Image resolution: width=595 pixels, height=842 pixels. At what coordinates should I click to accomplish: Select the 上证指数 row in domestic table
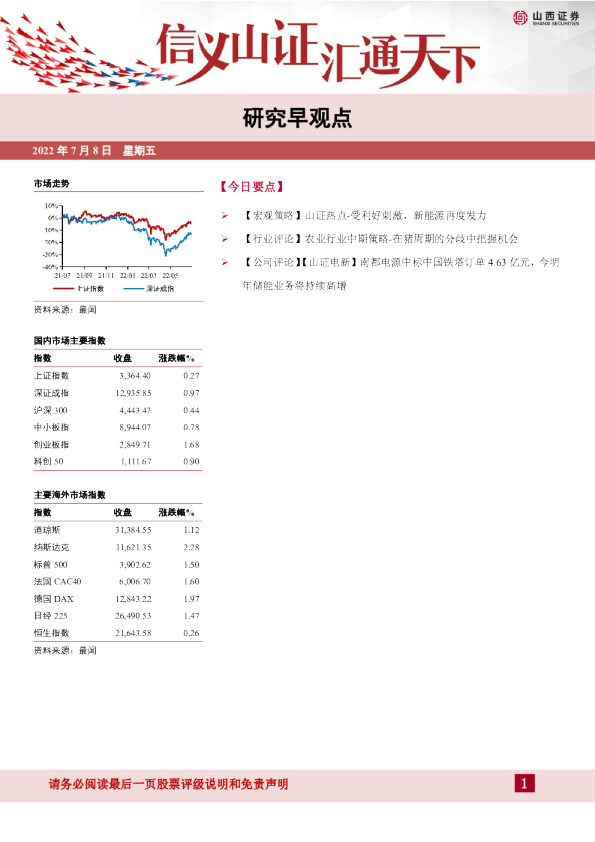coord(117,376)
